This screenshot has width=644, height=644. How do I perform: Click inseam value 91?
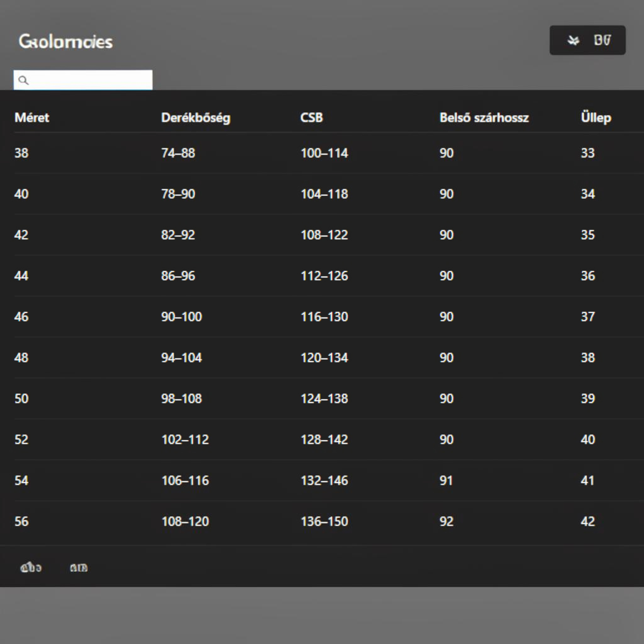(446, 480)
